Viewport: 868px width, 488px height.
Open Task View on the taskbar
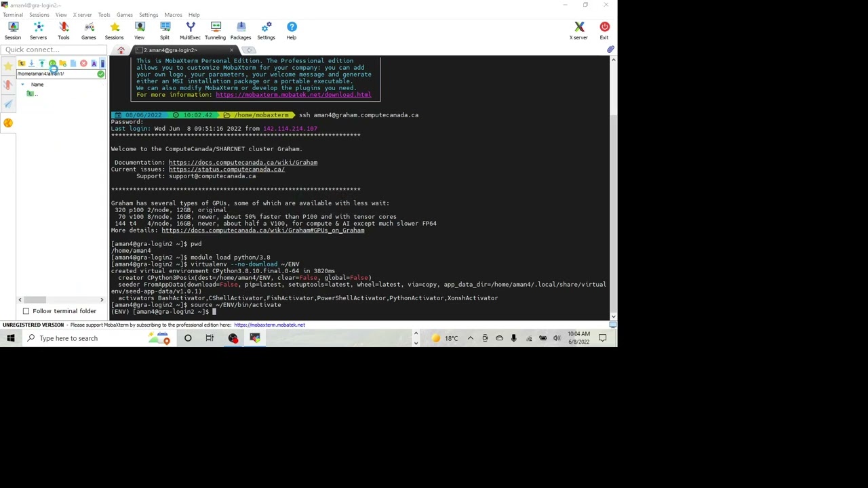pos(210,338)
